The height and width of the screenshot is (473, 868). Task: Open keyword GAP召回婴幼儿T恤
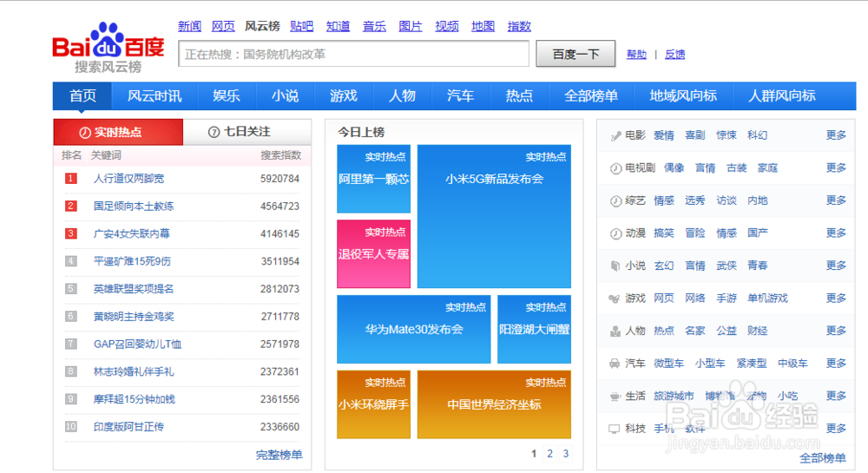[x=137, y=344]
